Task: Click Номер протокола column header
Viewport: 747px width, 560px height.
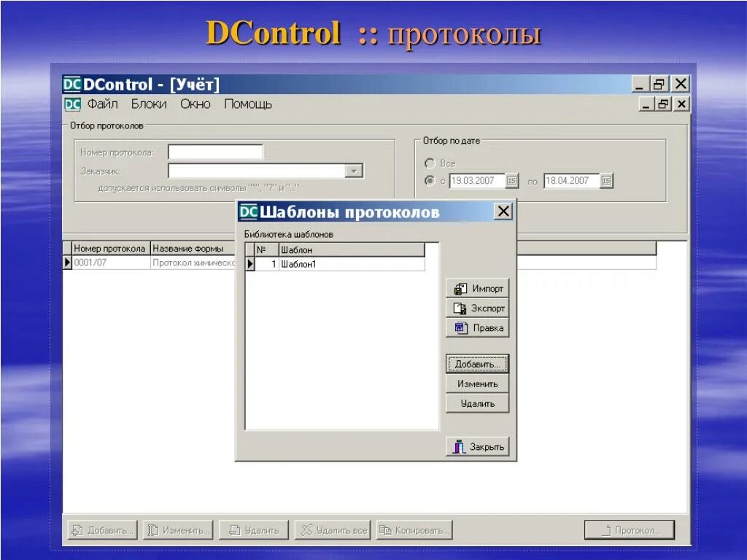Action: click(111, 248)
